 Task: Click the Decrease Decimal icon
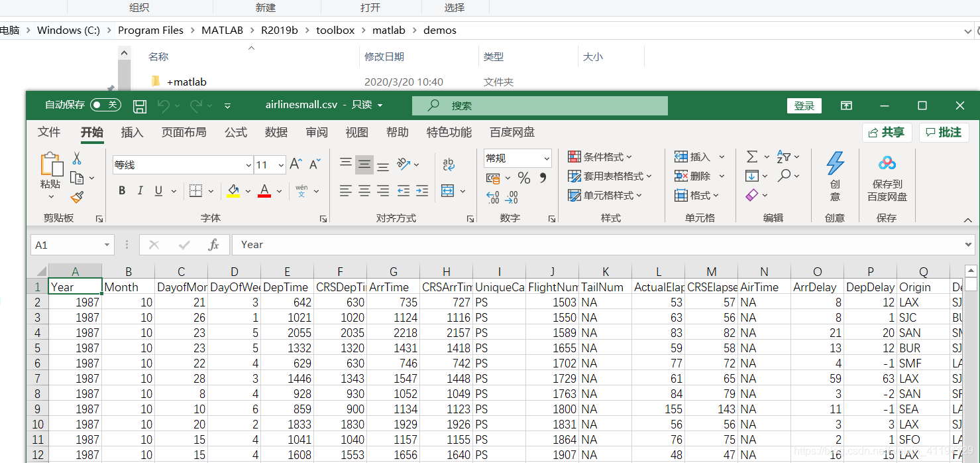click(512, 197)
